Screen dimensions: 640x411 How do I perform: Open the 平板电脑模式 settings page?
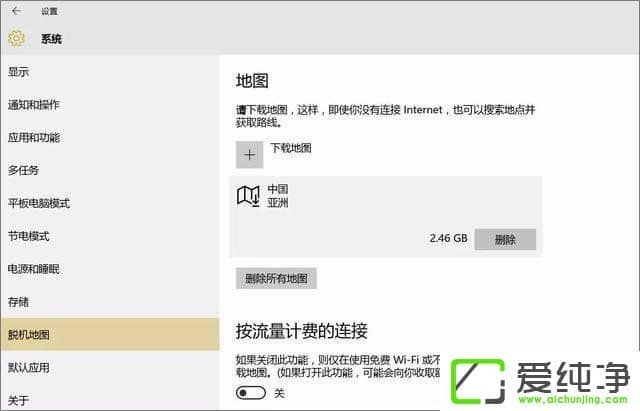point(110,203)
